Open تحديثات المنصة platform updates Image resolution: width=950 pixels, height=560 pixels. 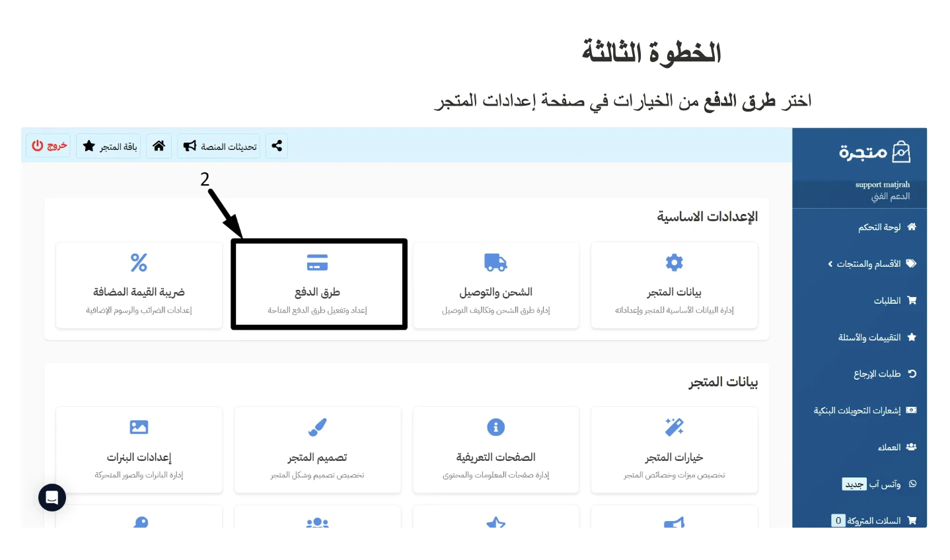(x=219, y=146)
